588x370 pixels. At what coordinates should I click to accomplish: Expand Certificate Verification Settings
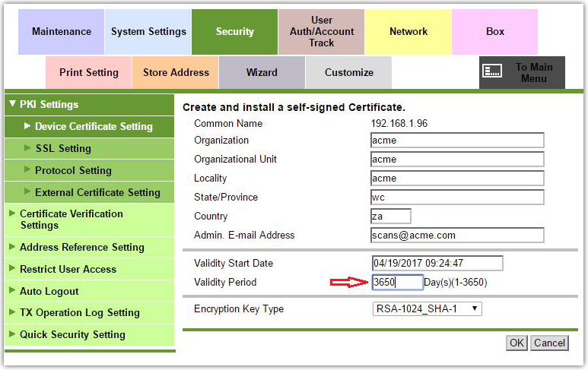(x=70, y=220)
